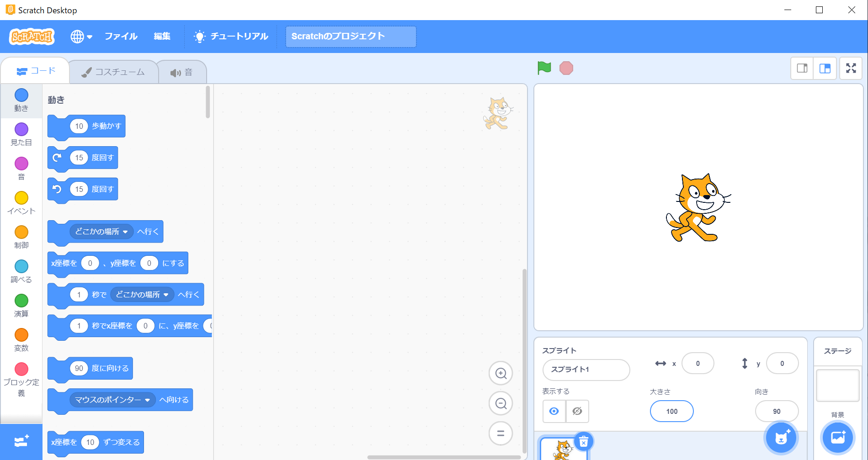Click the x座標を 10 ずつ変える block

121,442
